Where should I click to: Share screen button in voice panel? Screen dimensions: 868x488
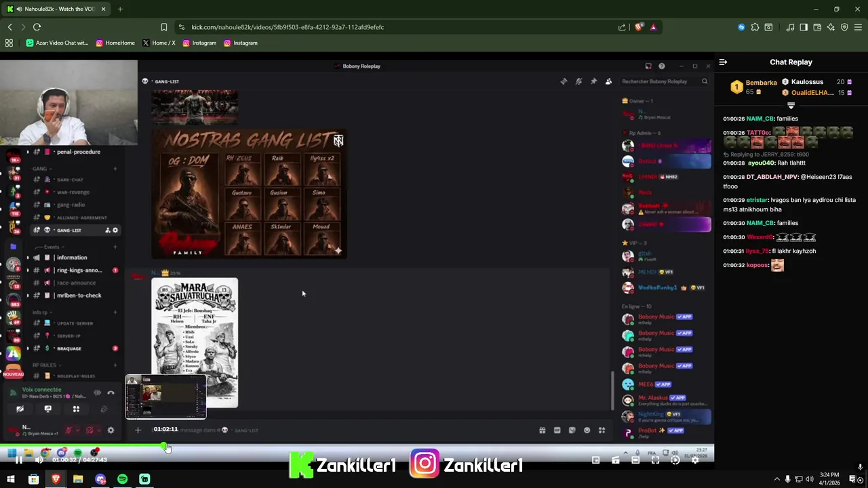pyautogui.click(x=47, y=409)
